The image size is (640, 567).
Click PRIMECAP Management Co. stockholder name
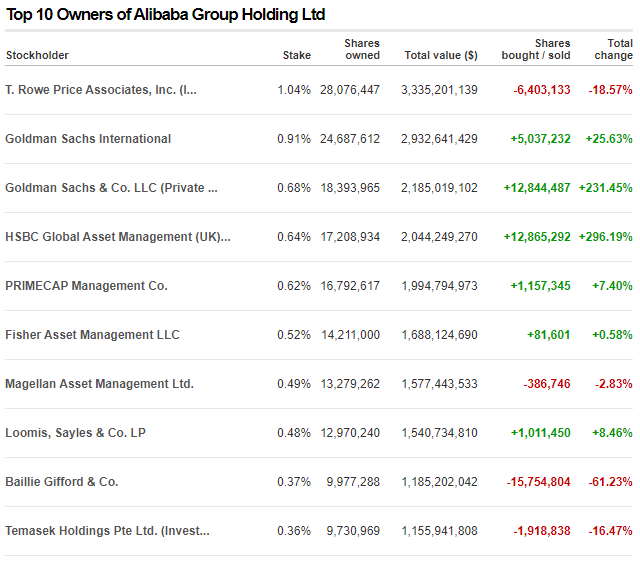86,286
